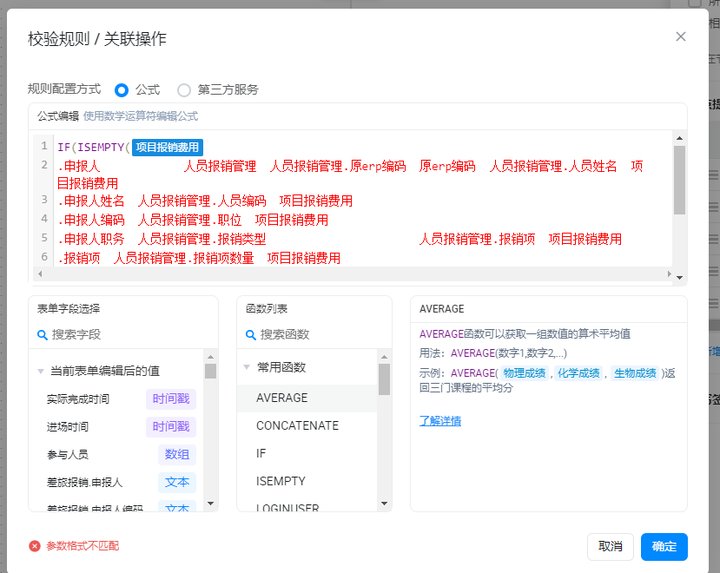Click the horizontal scroll-left arrow in formula editor
Screen dimensions: 720x573
click(40, 274)
